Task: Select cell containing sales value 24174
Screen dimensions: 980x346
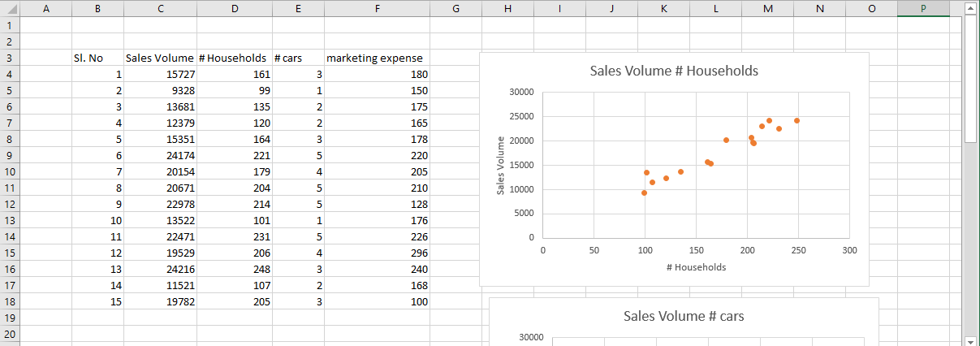Action: pos(160,156)
